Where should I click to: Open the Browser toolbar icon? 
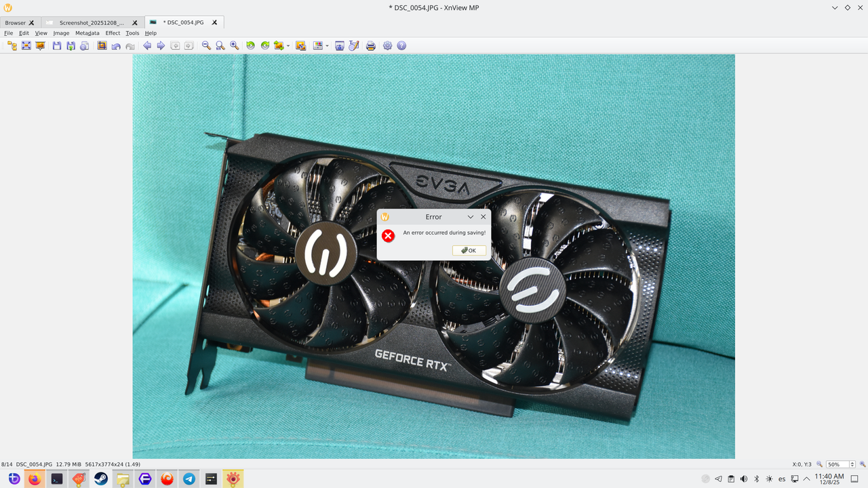[12, 45]
